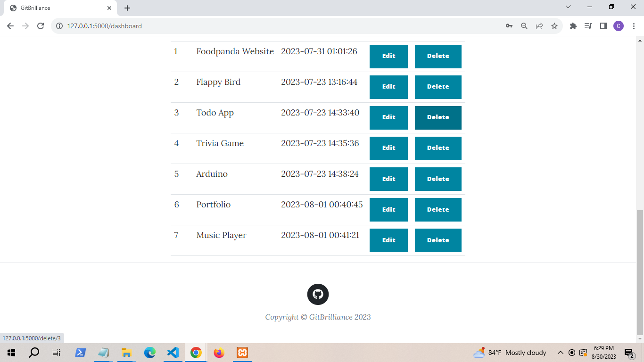The width and height of the screenshot is (644, 362).
Task: Bookmark this page using the star icon
Action: pos(554,26)
